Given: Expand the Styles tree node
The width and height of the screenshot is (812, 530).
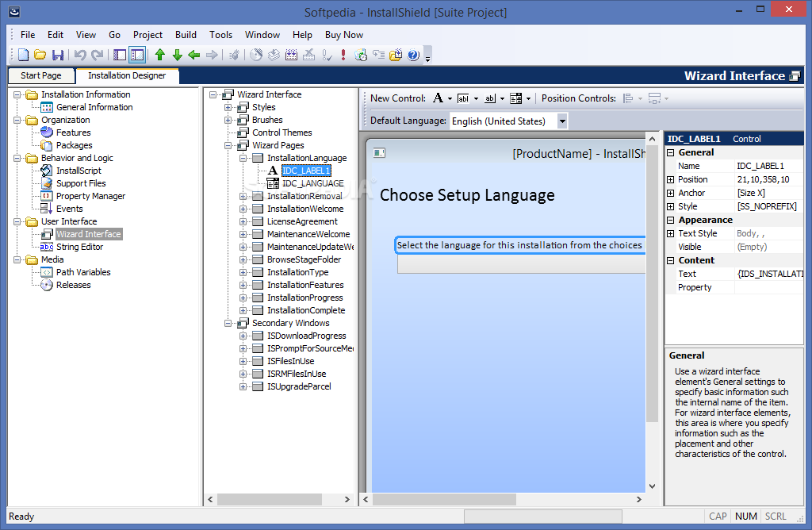Looking at the screenshot, I should 228,107.
